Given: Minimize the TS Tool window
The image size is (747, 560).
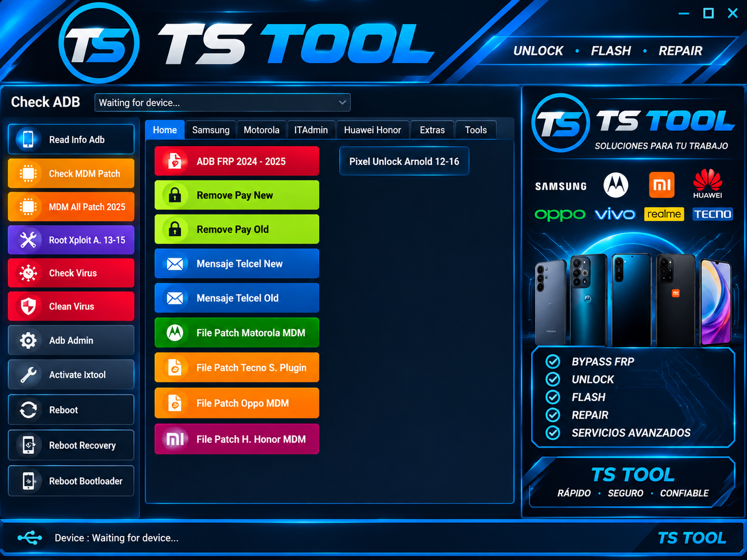Looking at the screenshot, I should point(684,13).
